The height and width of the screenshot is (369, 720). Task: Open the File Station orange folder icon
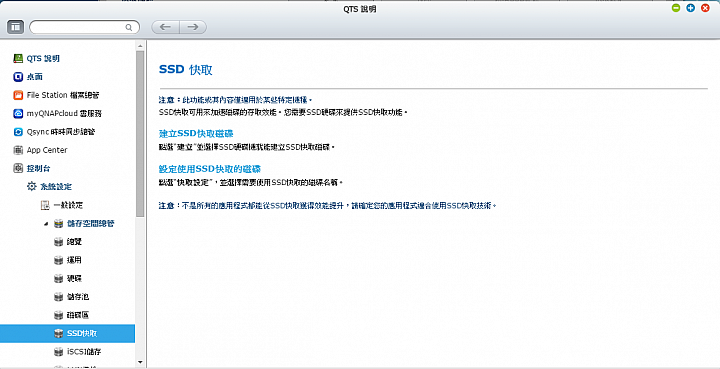point(18,95)
